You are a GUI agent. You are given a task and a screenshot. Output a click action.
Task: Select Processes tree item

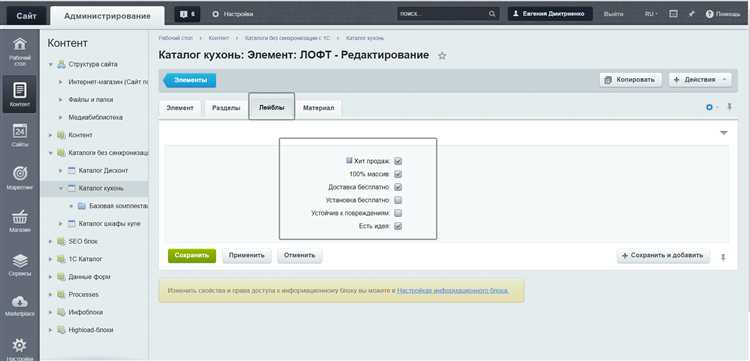click(x=84, y=295)
